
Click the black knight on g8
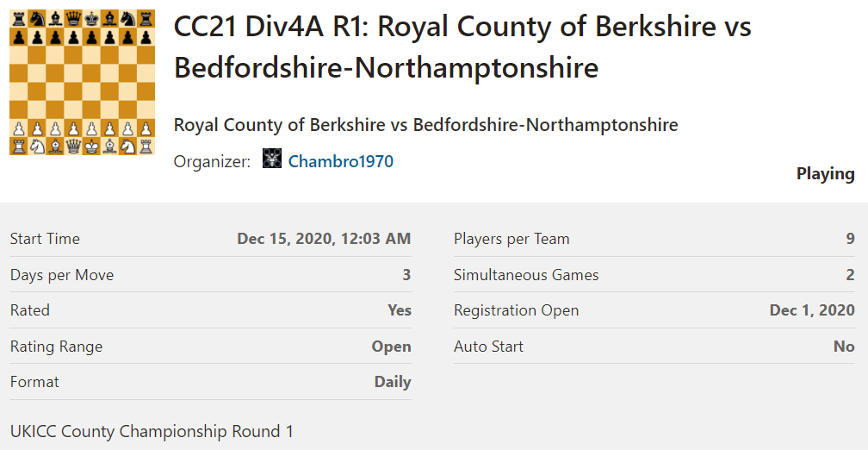(x=128, y=17)
